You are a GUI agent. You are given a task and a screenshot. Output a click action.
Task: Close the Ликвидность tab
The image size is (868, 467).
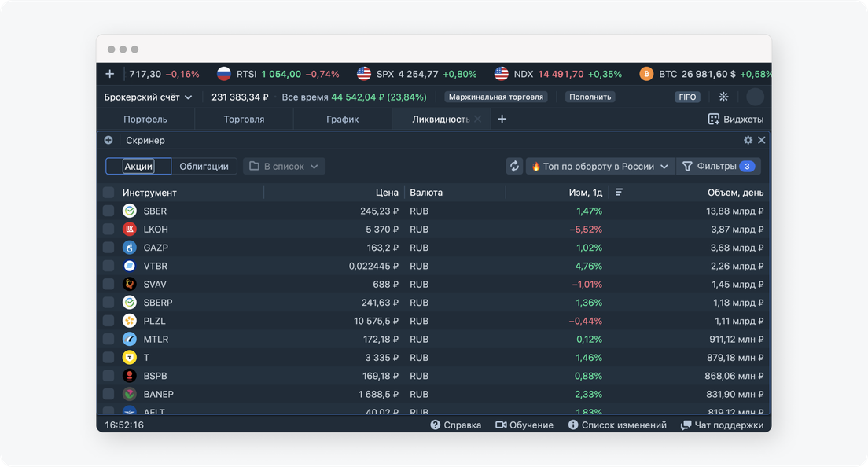[478, 119]
